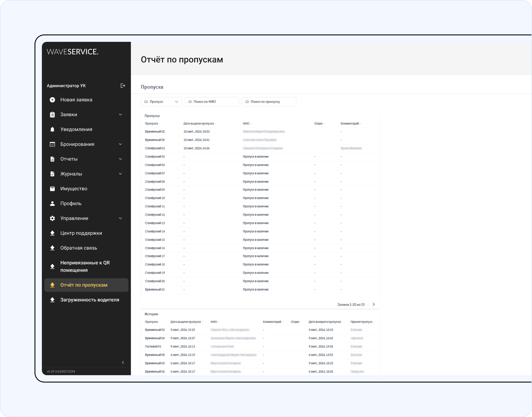Click the plus icon for Новая заявка
Screen dimensions: 532x417
tap(52, 100)
